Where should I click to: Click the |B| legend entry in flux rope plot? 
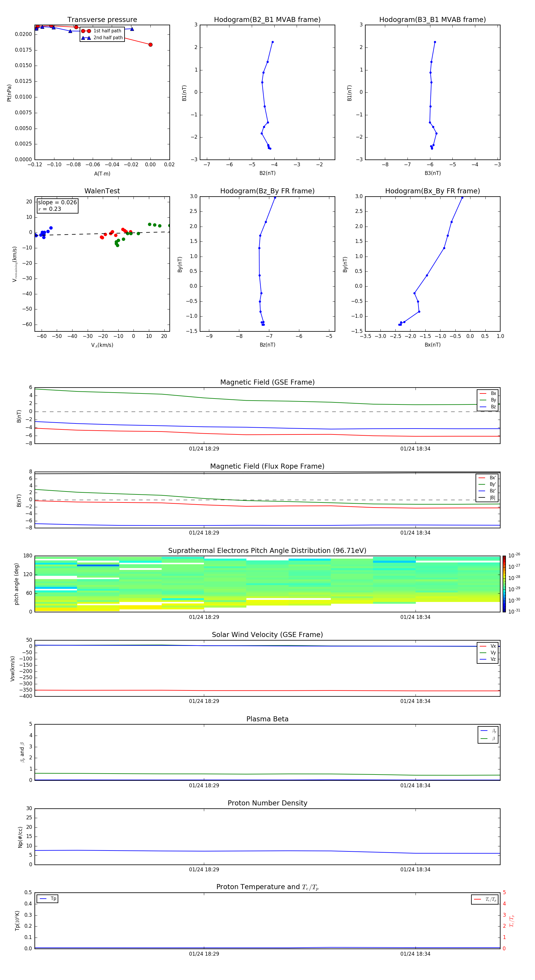click(x=487, y=498)
